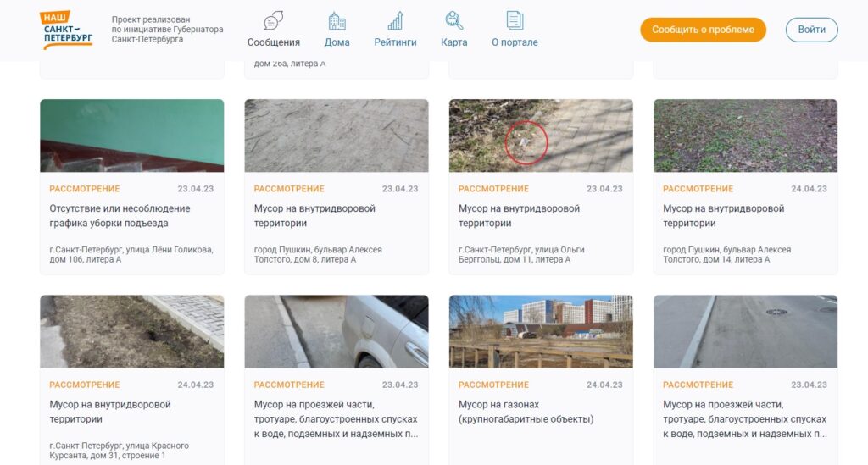Open the green stairwell wall photo
The image size is (868, 465).
[x=132, y=136]
